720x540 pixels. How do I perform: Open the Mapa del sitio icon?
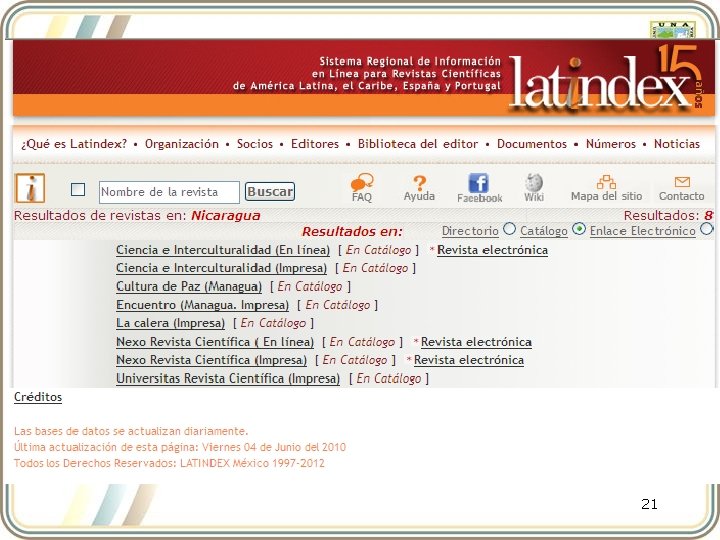pos(606,182)
